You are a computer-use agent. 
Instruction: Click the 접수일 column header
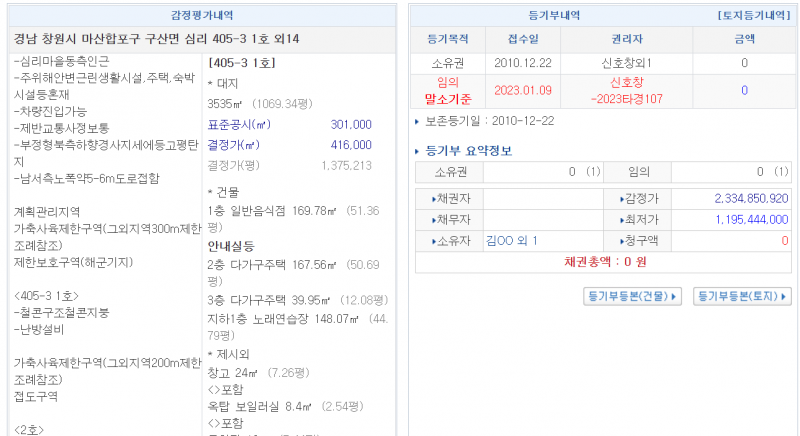tap(521, 40)
